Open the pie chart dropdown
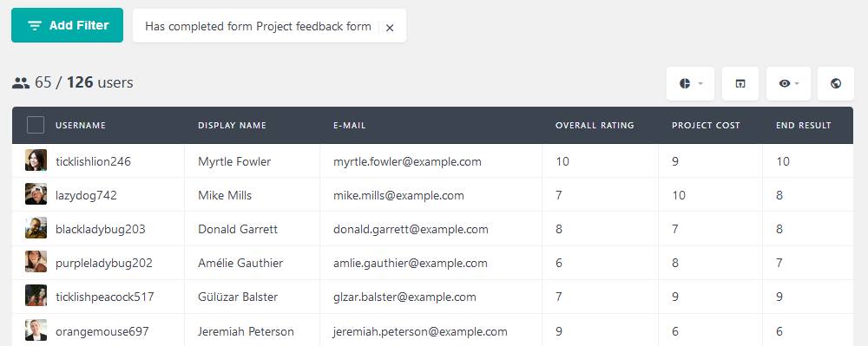 tap(690, 83)
